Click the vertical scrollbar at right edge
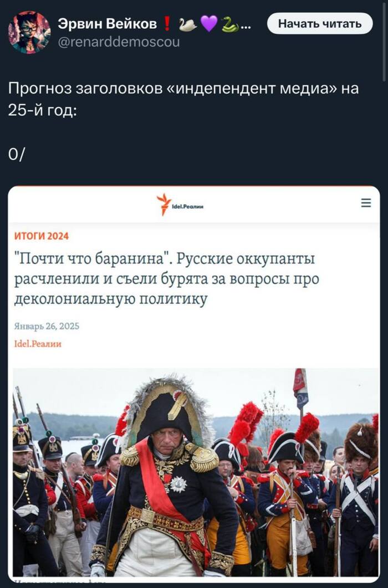 click(384, 42)
